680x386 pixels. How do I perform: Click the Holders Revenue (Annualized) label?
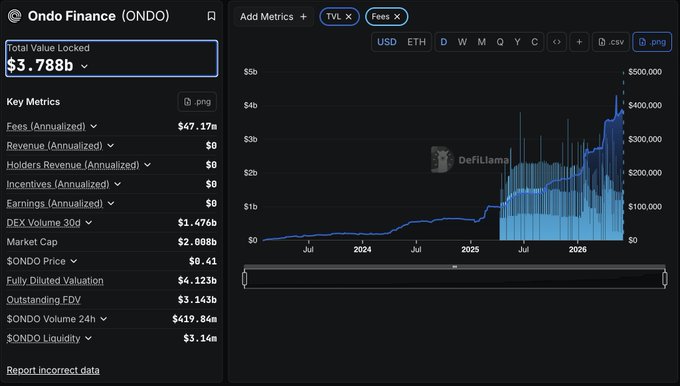(x=73, y=165)
